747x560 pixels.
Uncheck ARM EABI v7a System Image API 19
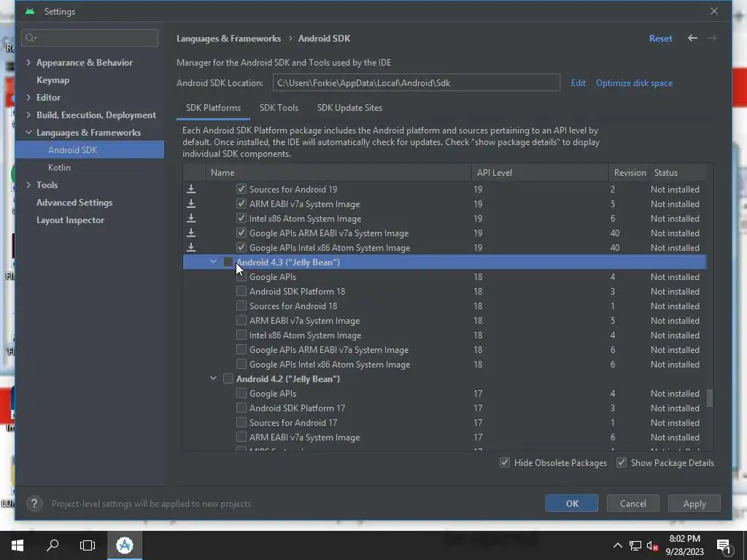pyautogui.click(x=241, y=204)
